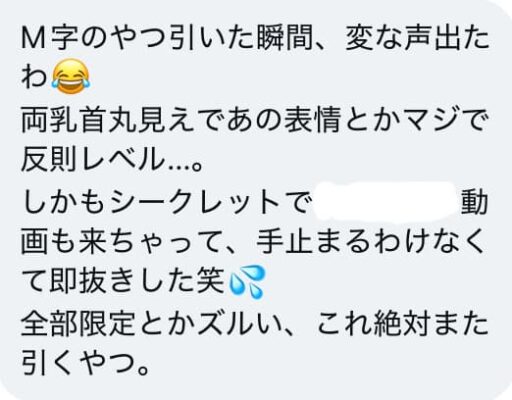
Task: Click the word シークレット
Action: (193, 202)
